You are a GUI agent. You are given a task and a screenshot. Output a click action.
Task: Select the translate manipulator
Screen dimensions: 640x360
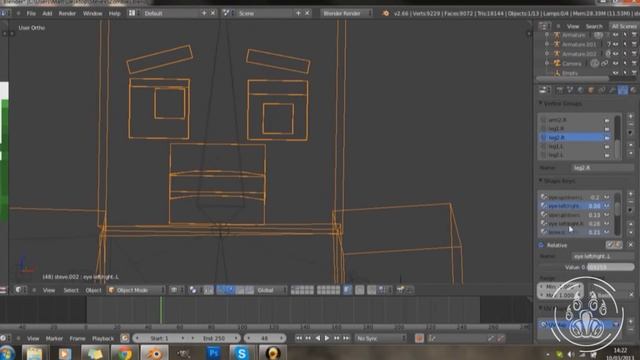(231, 290)
